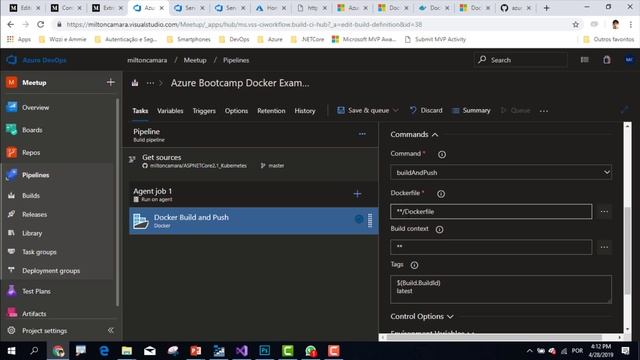
Task: Open Command dropdown buildAndPush
Action: click(501, 172)
